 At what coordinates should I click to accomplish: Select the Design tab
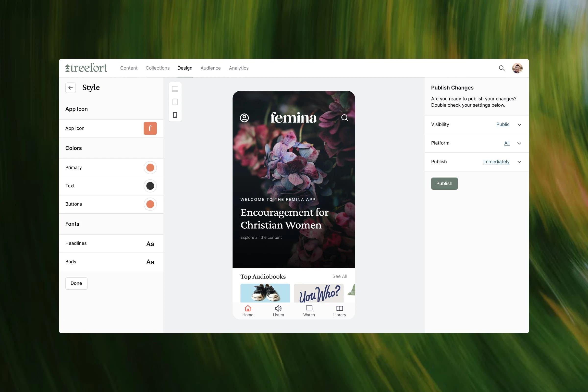point(185,68)
